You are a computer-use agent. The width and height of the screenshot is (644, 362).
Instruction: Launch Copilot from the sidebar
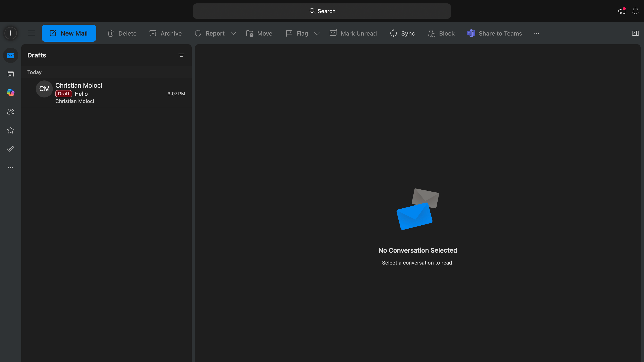pos(10,93)
